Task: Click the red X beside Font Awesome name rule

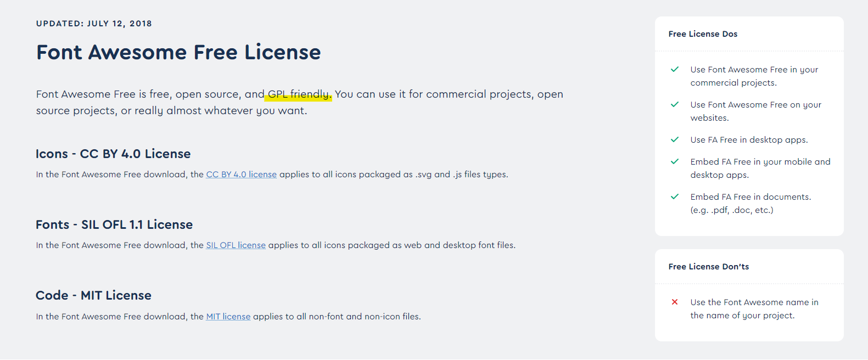Action: pyautogui.click(x=675, y=302)
